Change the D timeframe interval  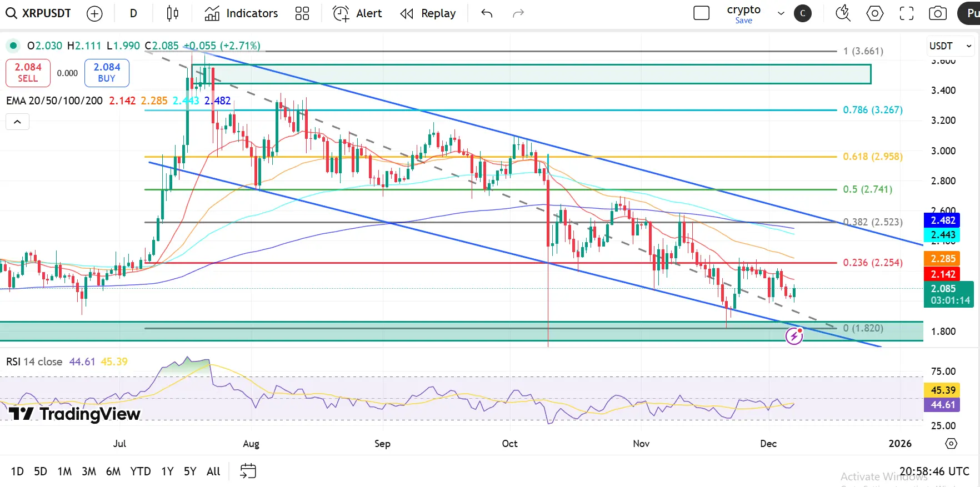coord(133,13)
